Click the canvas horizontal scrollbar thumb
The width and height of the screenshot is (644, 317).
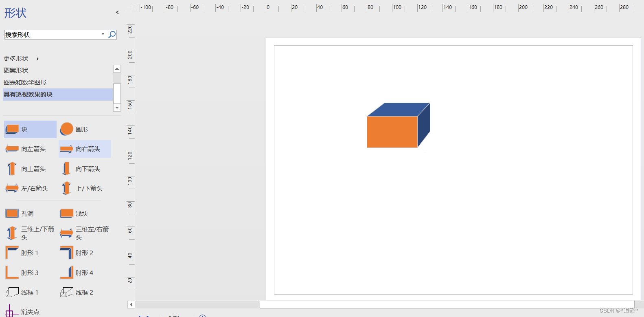pos(447,304)
